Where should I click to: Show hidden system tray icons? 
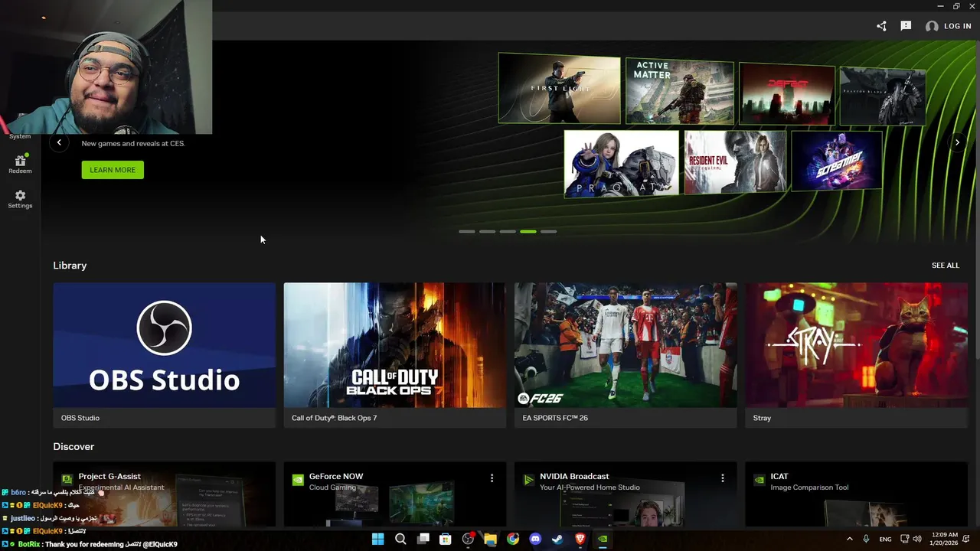(x=849, y=539)
